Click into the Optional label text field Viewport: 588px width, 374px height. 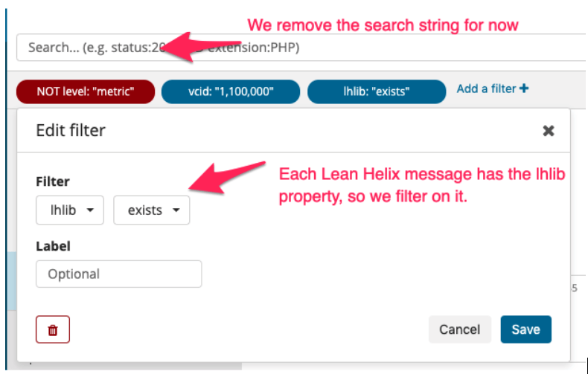(x=119, y=274)
